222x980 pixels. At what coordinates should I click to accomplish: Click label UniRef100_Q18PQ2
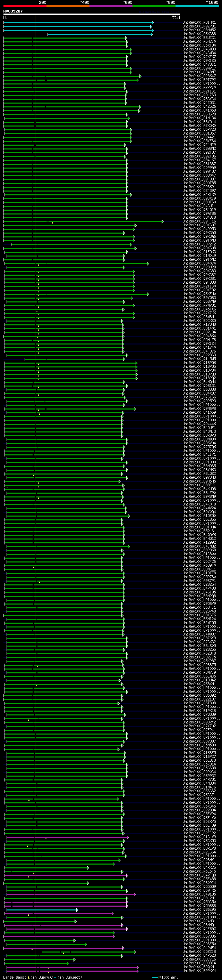(199, 378)
